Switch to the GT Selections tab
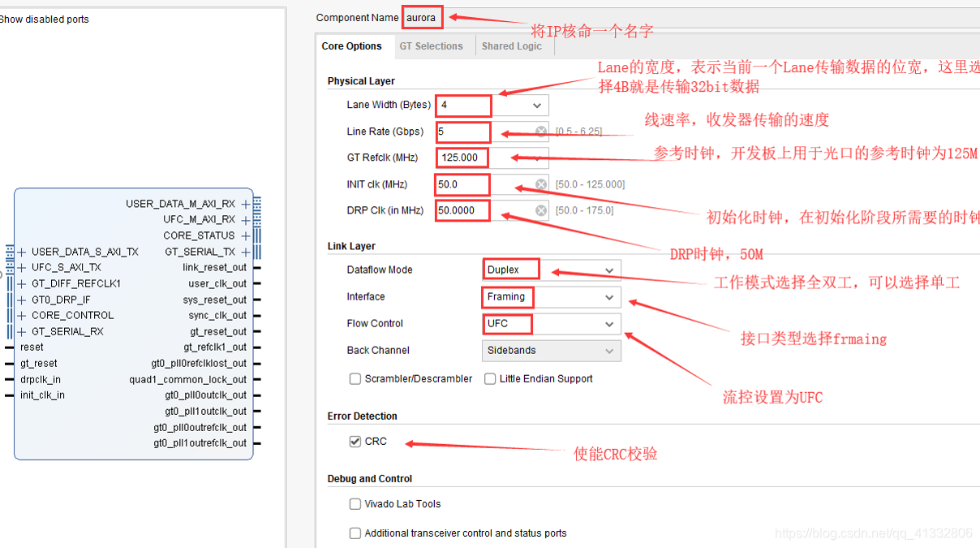Viewport: 980px width, 548px height. [x=431, y=46]
